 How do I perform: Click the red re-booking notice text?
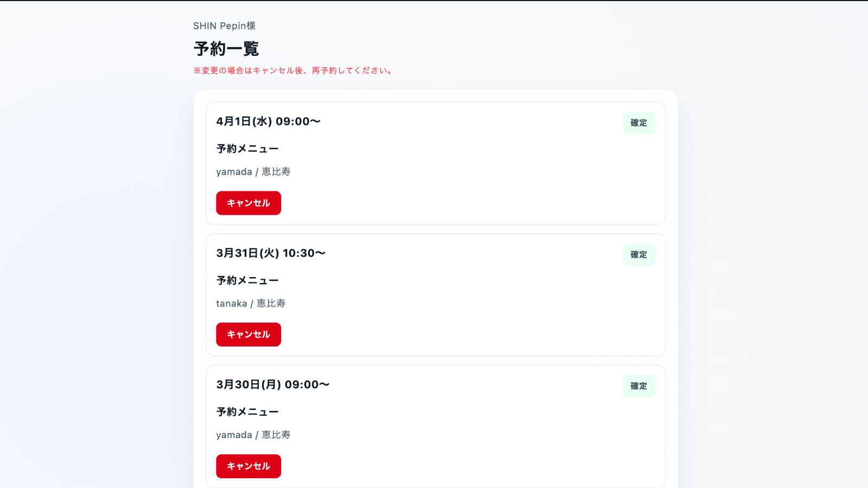pyautogui.click(x=292, y=70)
